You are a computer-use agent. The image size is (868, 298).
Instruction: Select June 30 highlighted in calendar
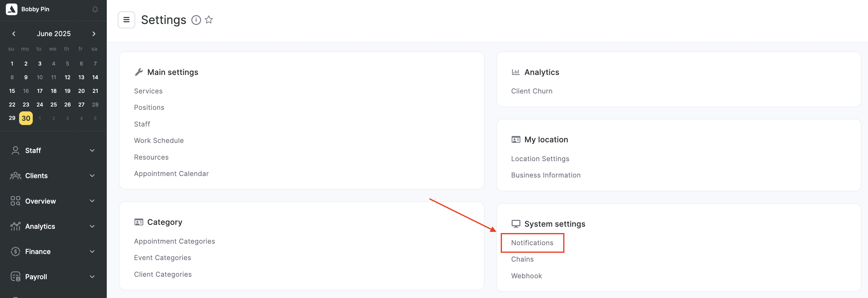[x=26, y=118]
